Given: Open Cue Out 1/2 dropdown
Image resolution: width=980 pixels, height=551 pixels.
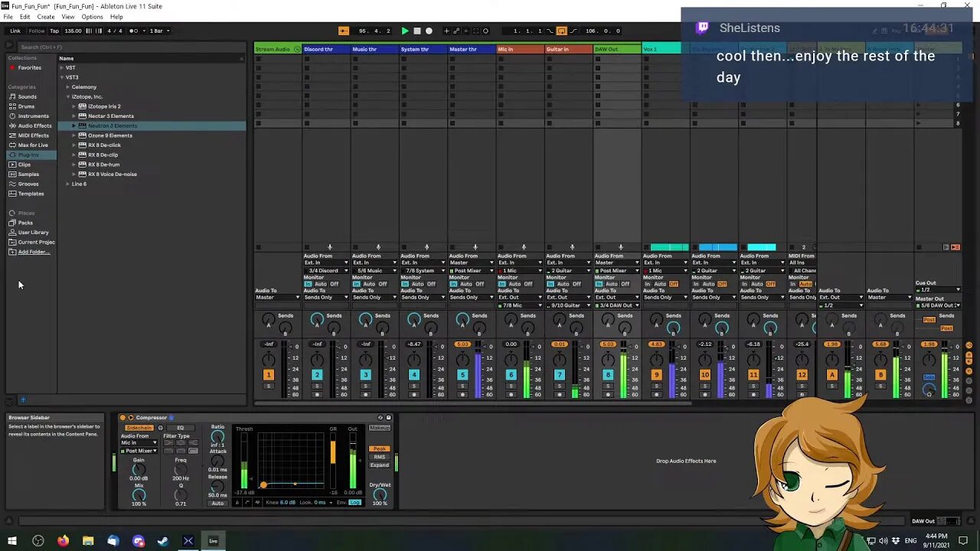Looking at the screenshot, I should 939,290.
